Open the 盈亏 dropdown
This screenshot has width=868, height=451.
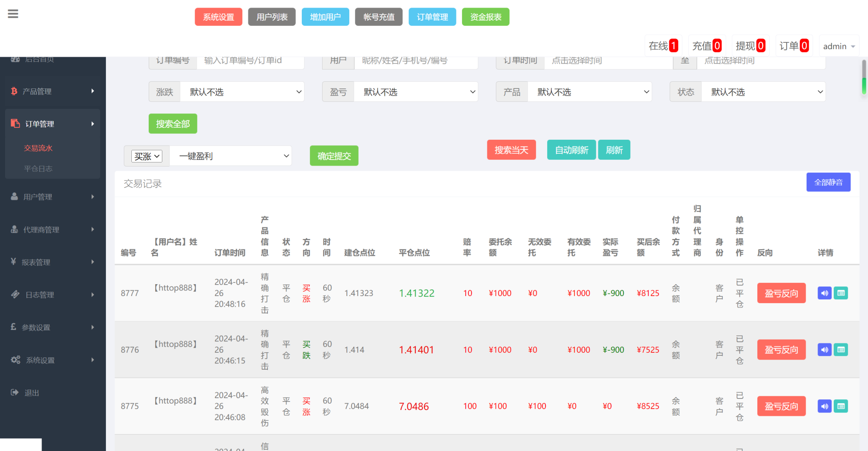pos(416,92)
